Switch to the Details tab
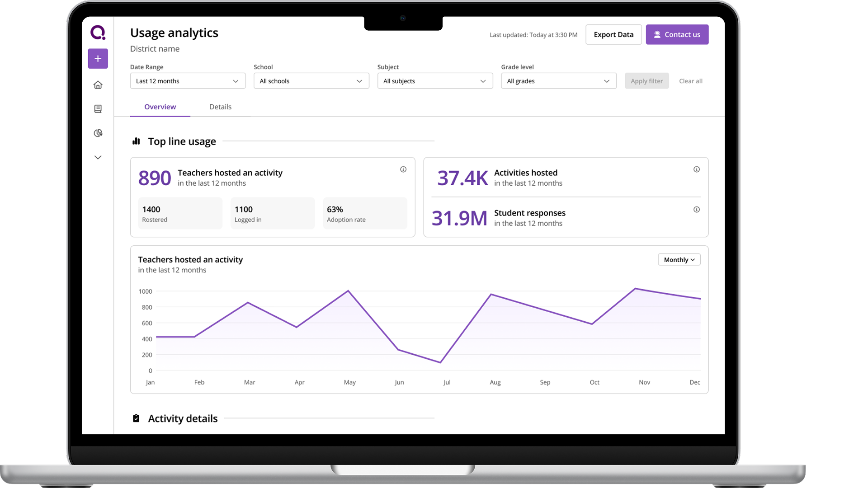868x488 pixels. [x=220, y=107]
